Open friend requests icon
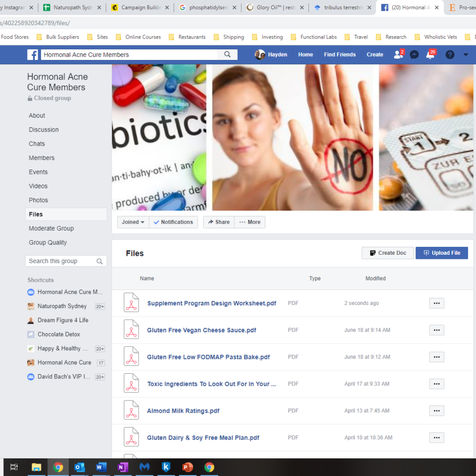Screen dimensions: 476x476 coord(398,54)
